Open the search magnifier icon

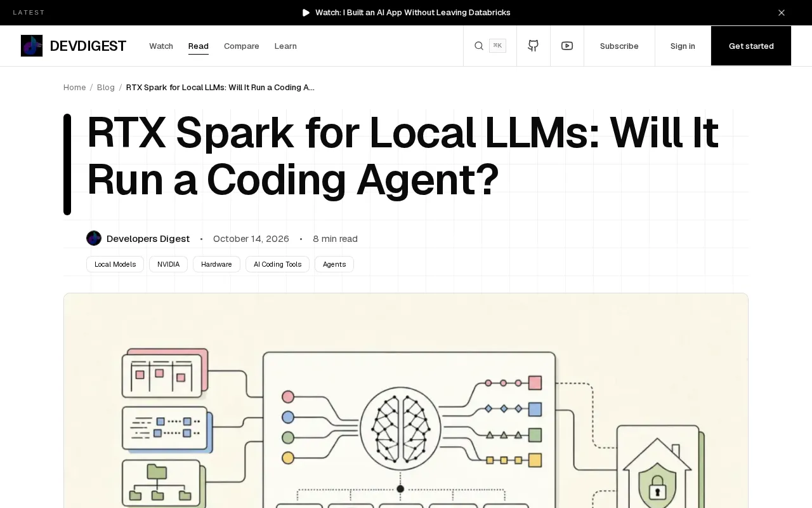coord(479,46)
